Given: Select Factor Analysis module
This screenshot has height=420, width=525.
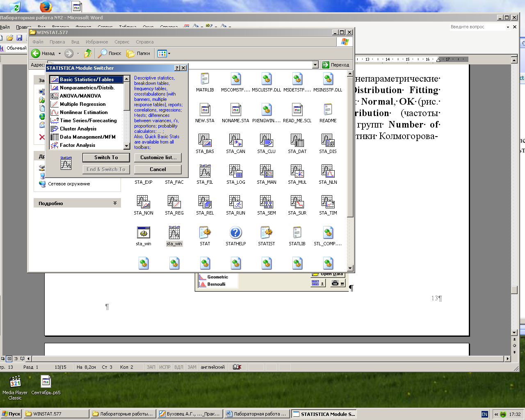Looking at the screenshot, I should (86, 145).
